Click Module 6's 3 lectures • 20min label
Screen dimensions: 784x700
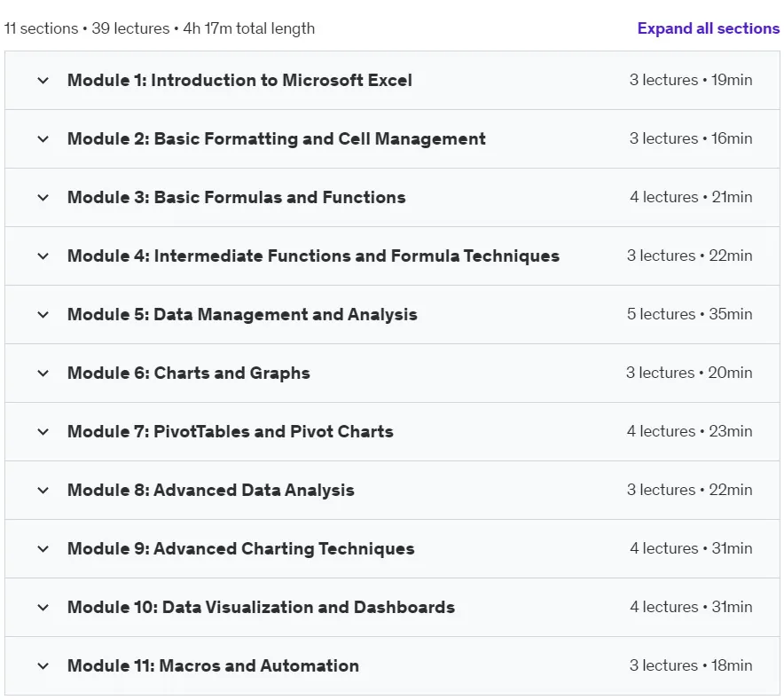pos(689,373)
